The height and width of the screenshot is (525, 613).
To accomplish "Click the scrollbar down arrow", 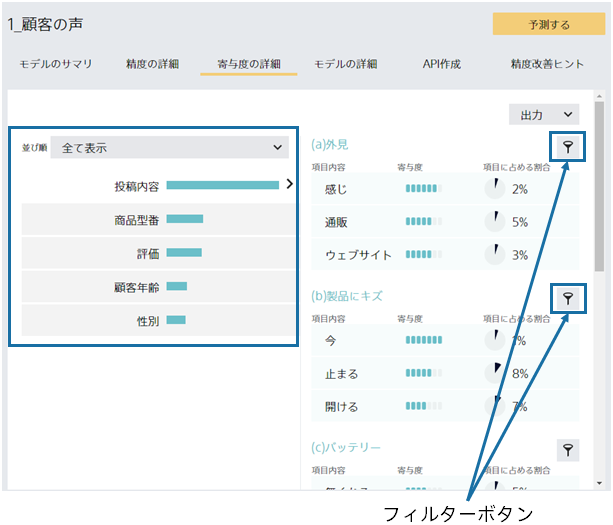I will tap(599, 484).
